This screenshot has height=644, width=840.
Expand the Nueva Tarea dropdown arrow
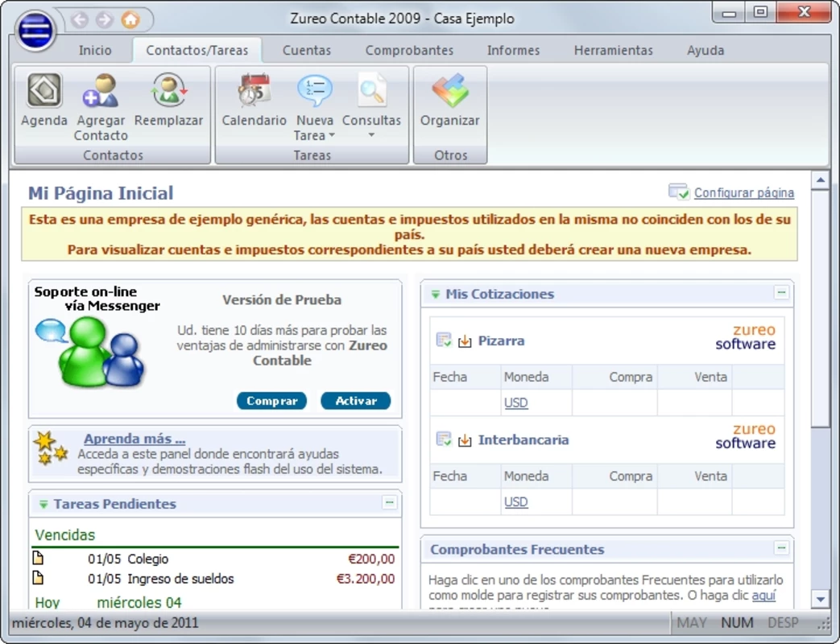pos(332,135)
